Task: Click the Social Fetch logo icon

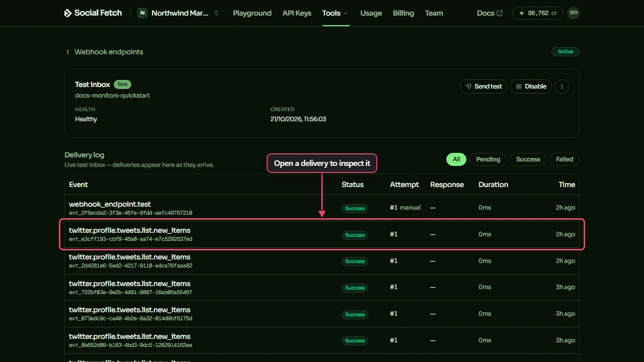Action: tap(68, 13)
